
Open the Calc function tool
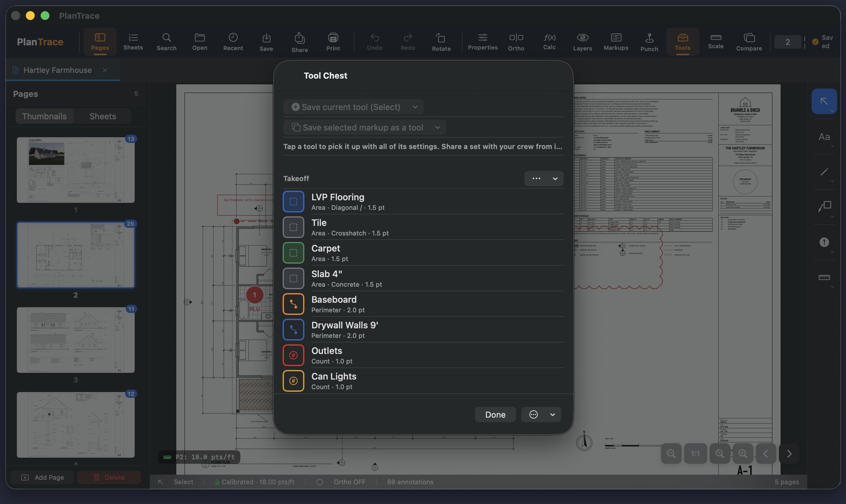(x=549, y=42)
